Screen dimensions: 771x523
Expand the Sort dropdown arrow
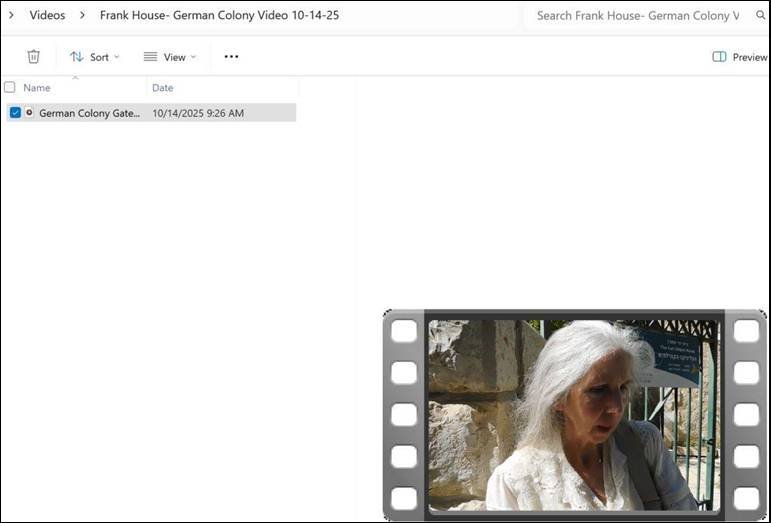[117, 57]
